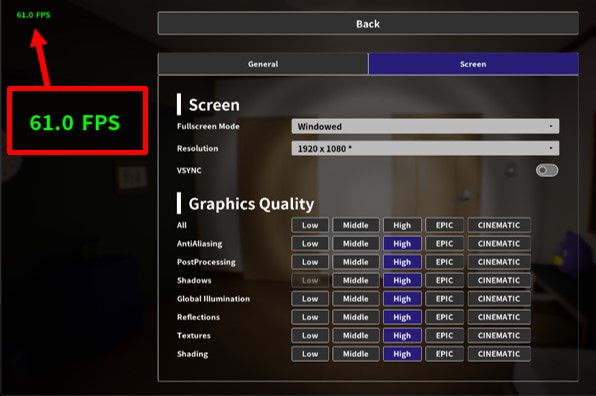
Task: Expand the Resolution dropdown
Action: point(425,148)
